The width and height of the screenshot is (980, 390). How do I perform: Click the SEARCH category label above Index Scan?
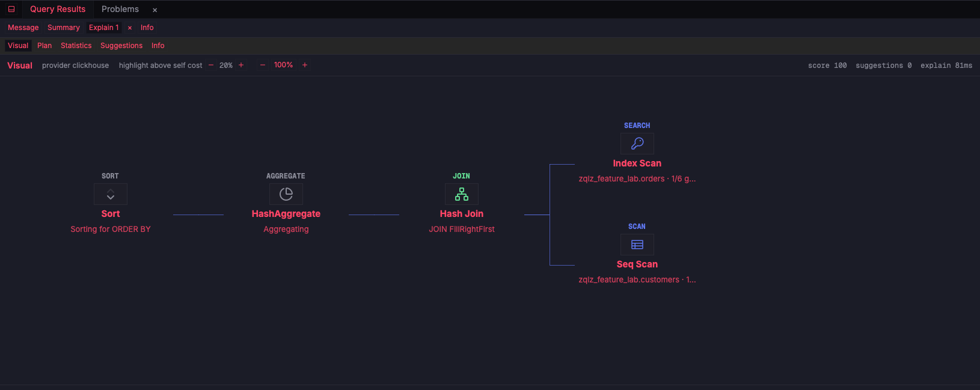tap(637, 126)
